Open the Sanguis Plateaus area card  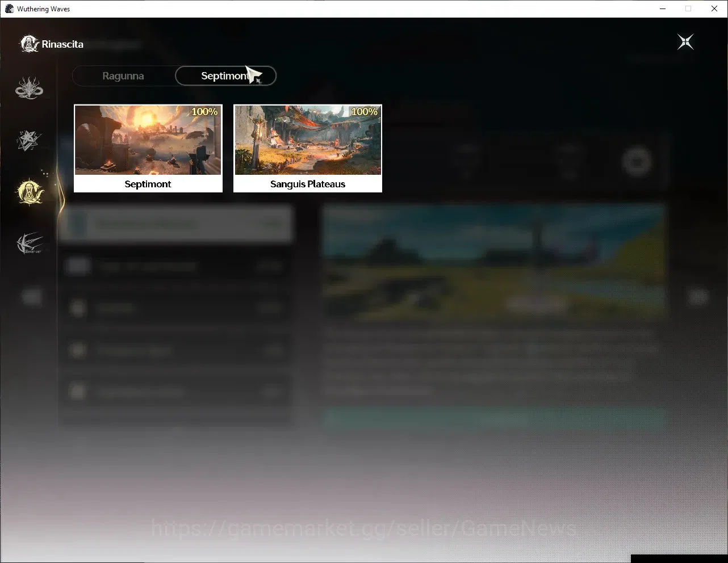click(x=308, y=149)
